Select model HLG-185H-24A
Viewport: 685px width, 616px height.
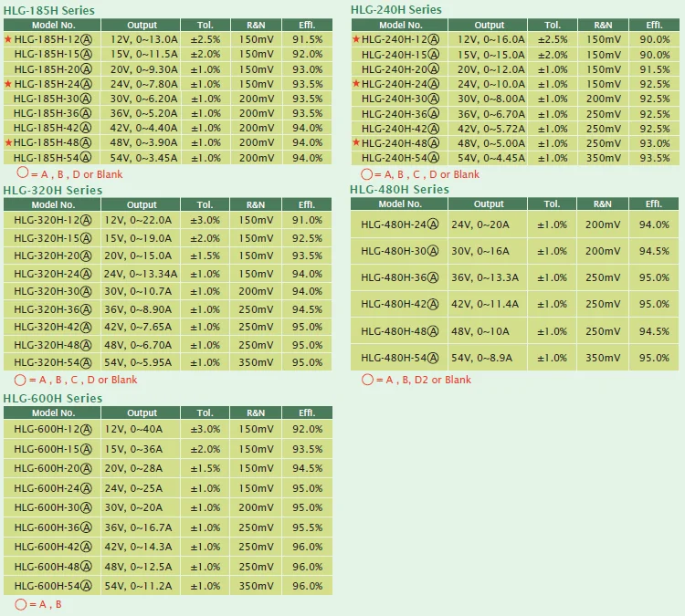(x=53, y=84)
